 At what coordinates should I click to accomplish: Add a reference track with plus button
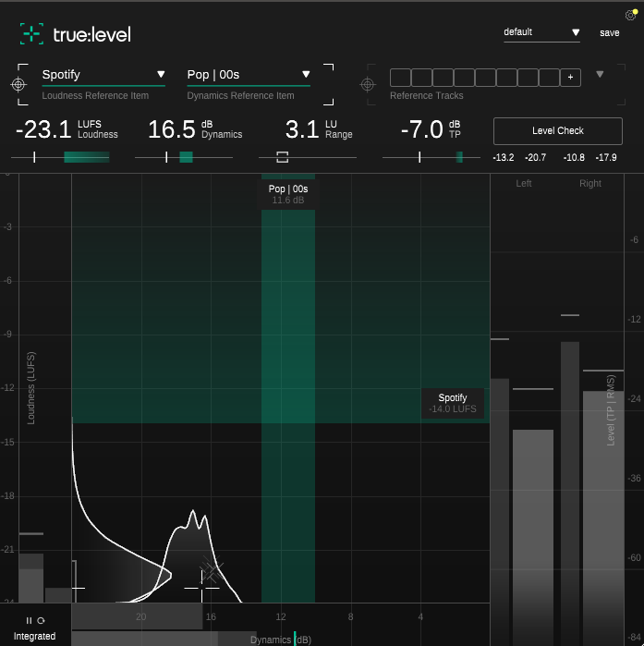(571, 78)
